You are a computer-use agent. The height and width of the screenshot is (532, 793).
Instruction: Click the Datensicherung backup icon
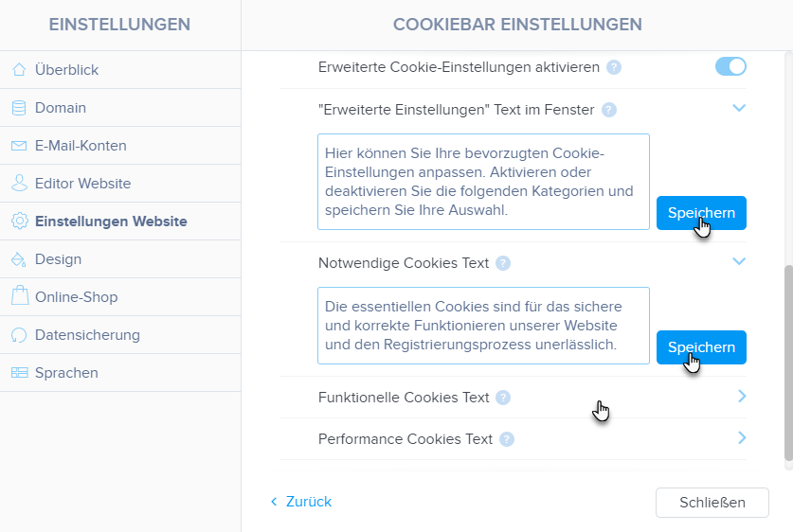click(19, 335)
